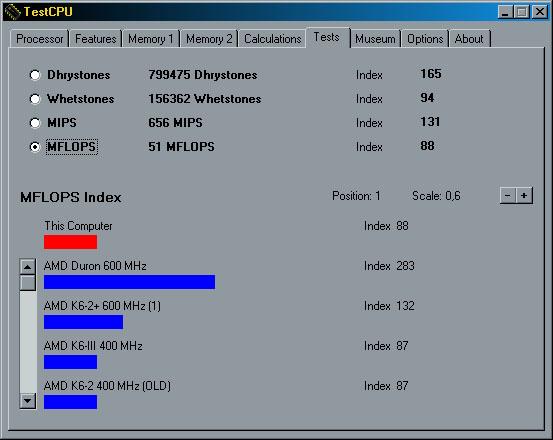
Task: Click the Tests tab
Action: [x=327, y=37]
